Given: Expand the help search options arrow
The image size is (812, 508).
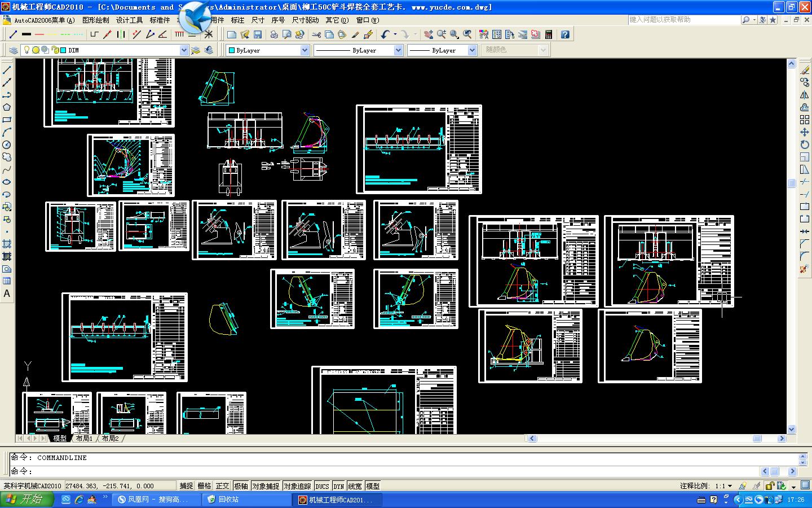Looking at the screenshot, I should tap(754, 20).
